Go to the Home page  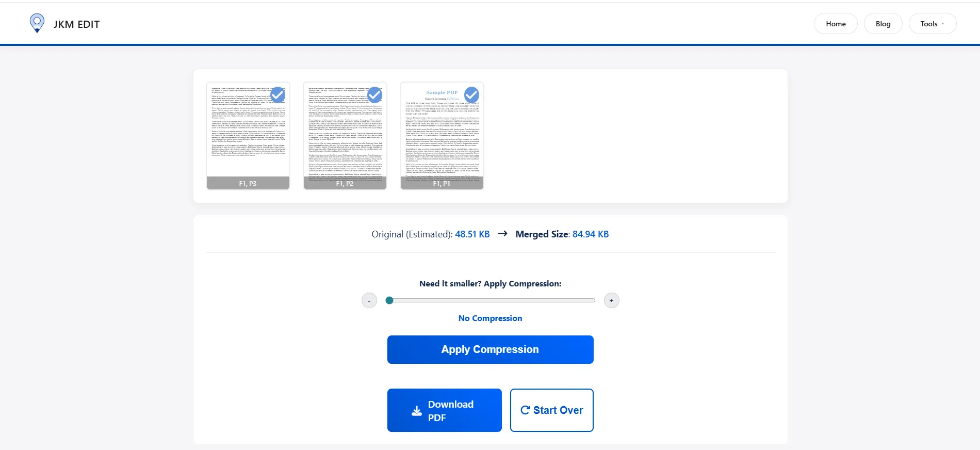coord(836,24)
